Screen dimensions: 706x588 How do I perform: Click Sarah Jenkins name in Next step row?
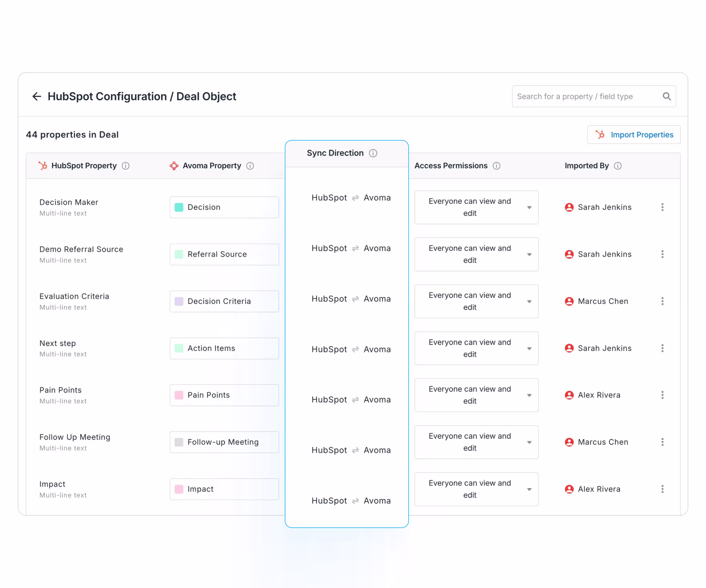pos(605,348)
